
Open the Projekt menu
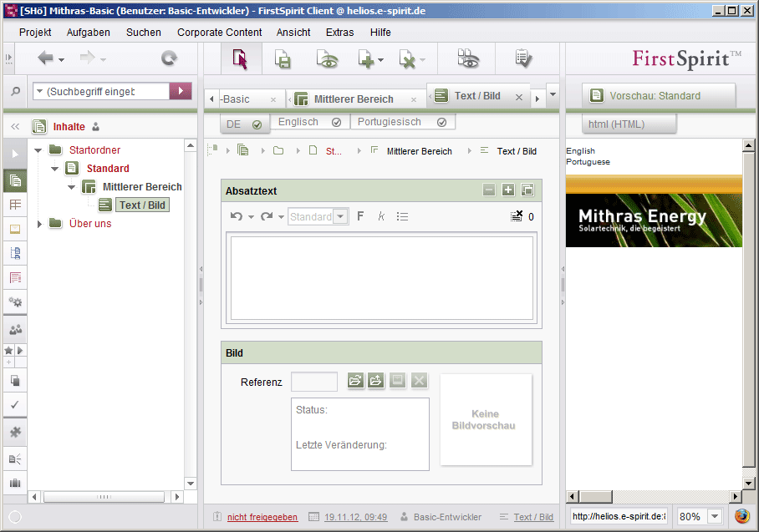coord(35,33)
